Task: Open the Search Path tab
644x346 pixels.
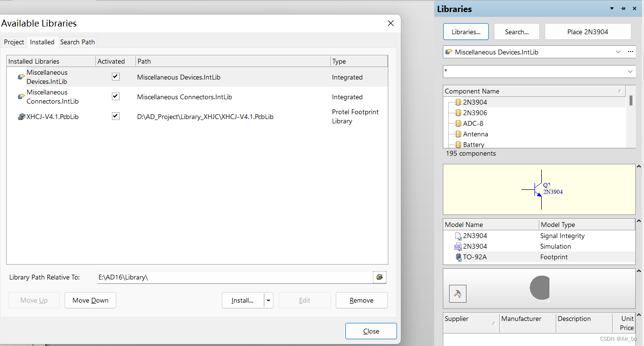Action: [x=77, y=42]
